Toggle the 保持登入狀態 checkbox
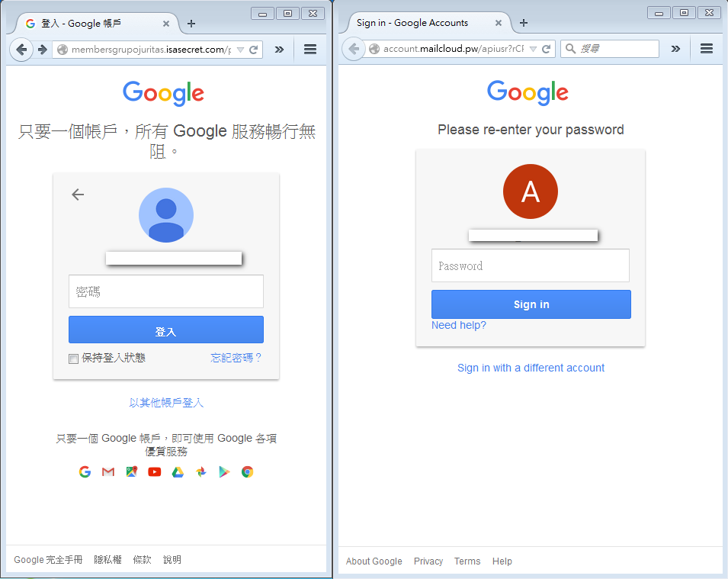The width and height of the screenshot is (728, 579). pyautogui.click(x=73, y=359)
